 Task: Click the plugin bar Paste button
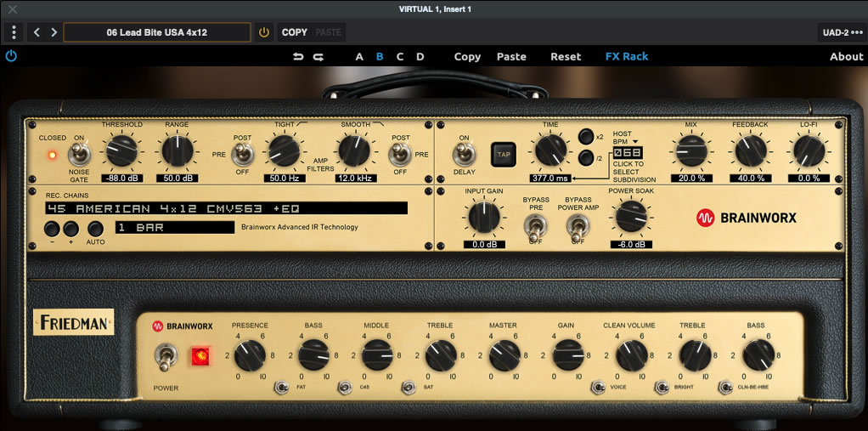511,56
